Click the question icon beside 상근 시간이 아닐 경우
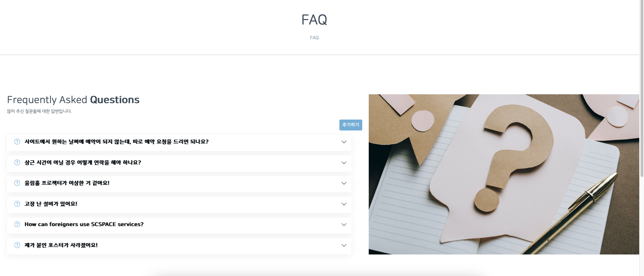This screenshot has width=644, height=276. tap(17, 163)
